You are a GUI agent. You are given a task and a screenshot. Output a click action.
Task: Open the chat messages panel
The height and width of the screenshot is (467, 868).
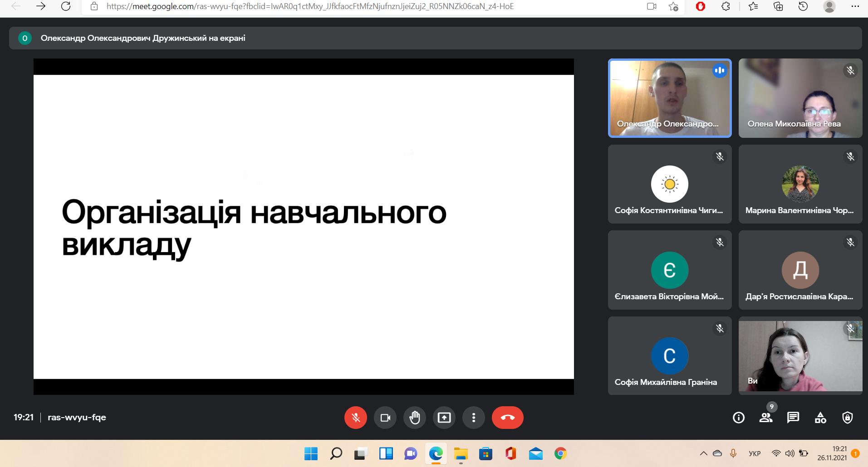pyautogui.click(x=793, y=418)
